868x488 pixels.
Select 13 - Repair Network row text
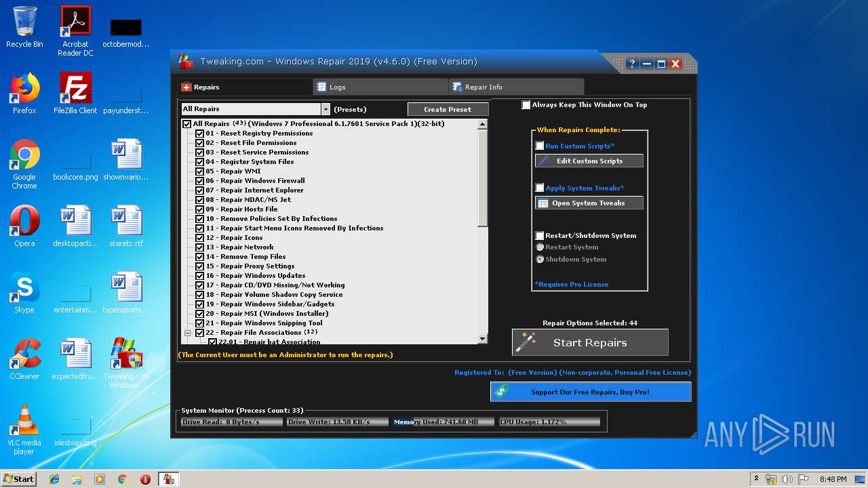(x=240, y=247)
